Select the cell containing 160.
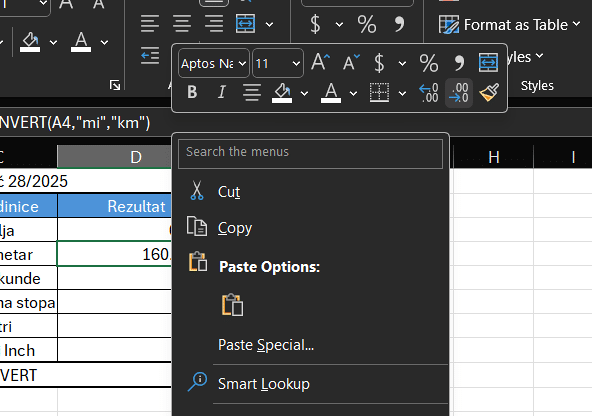Image resolution: width=592 pixels, height=416 pixels. pyautogui.click(x=114, y=254)
